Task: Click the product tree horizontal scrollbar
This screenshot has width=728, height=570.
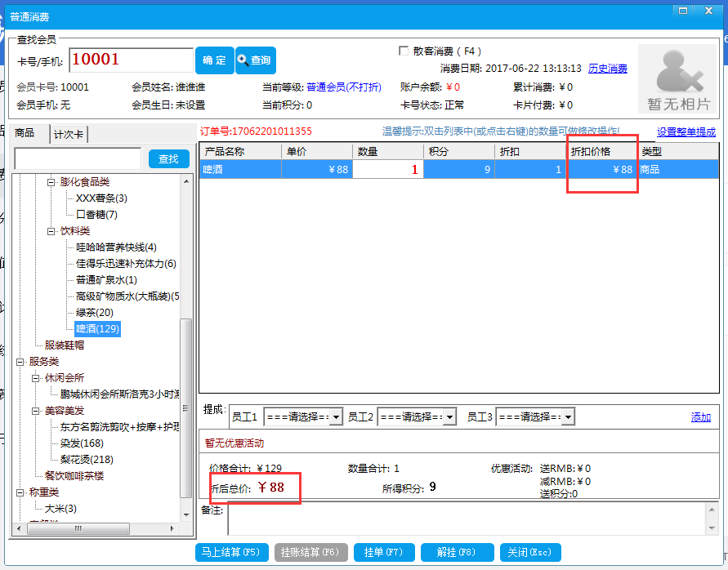Action: pyautogui.click(x=78, y=530)
